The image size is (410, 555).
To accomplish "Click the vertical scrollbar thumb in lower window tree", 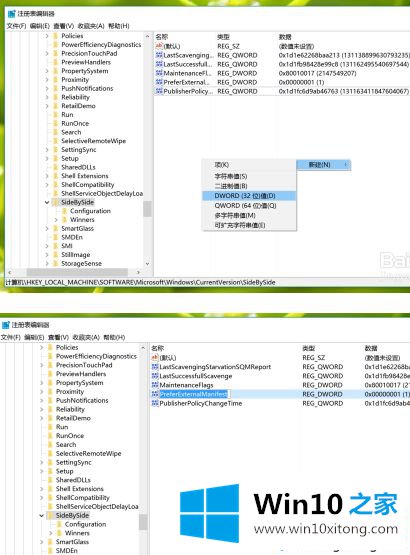I will [x=143, y=522].
